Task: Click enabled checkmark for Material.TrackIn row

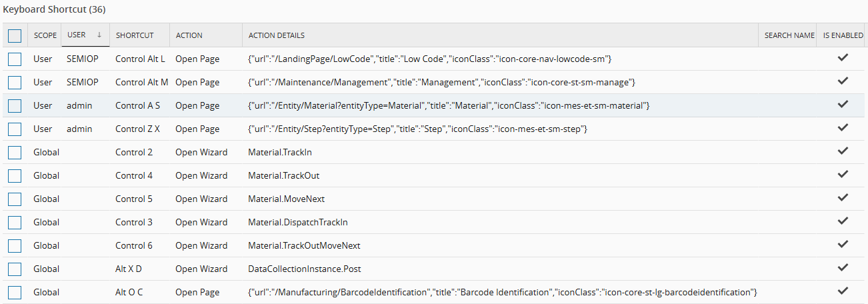Action: (843, 151)
